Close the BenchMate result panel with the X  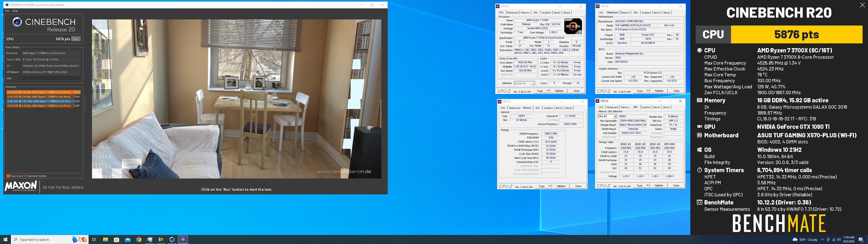[862, 5]
